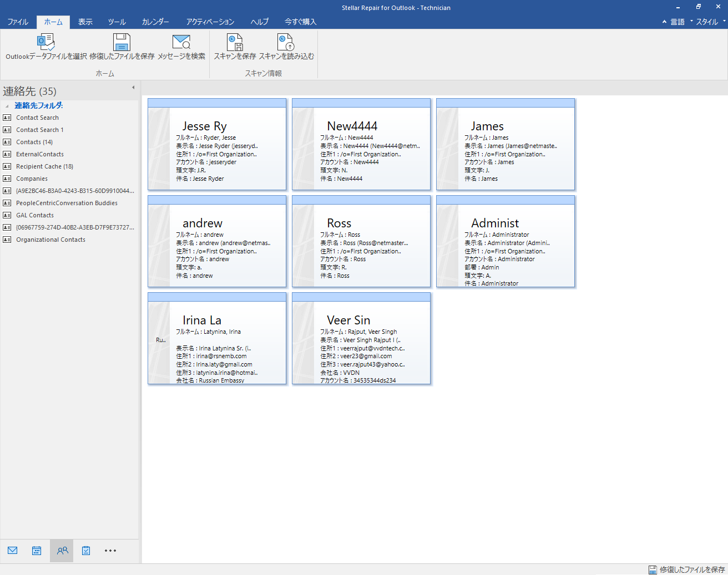The image size is (728, 575).
Task: Select {06967759-274D-40B2... folder
Action: (75, 227)
